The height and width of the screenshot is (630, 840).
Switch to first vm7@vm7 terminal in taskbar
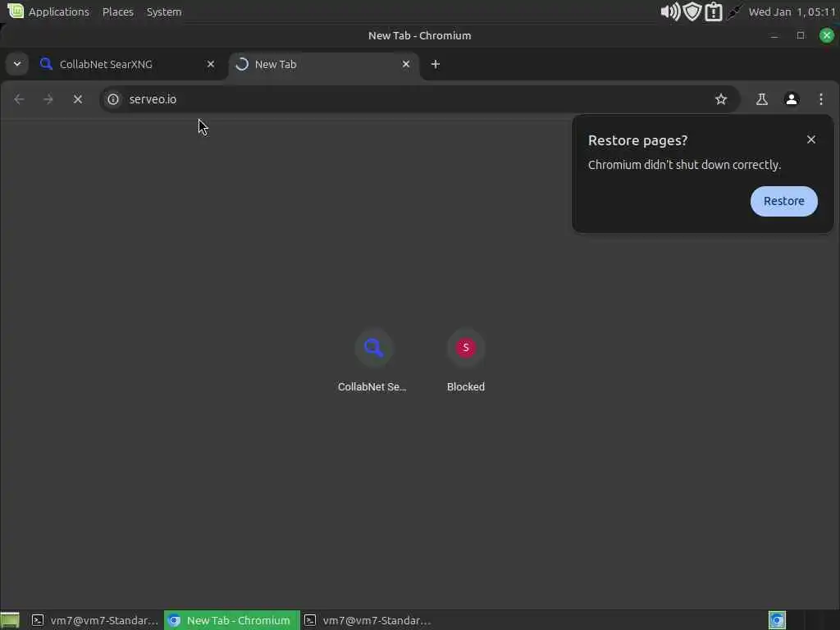click(x=94, y=620)
